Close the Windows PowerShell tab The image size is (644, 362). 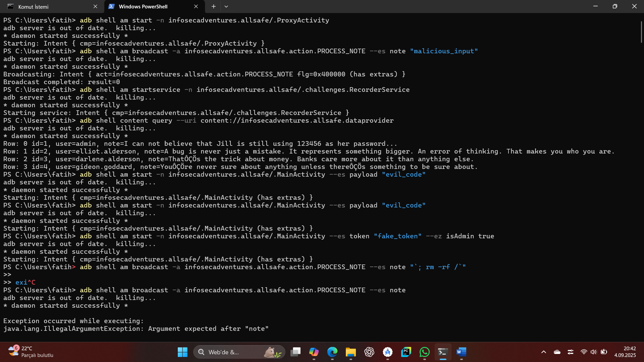pyautogui.click(x=196, y=6)
